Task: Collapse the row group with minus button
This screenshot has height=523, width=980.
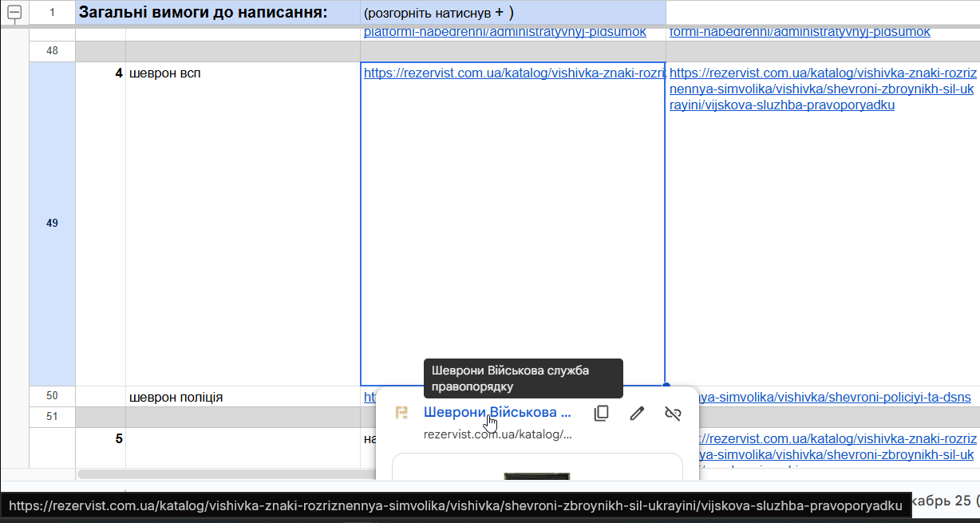Action: pos(14,12)
